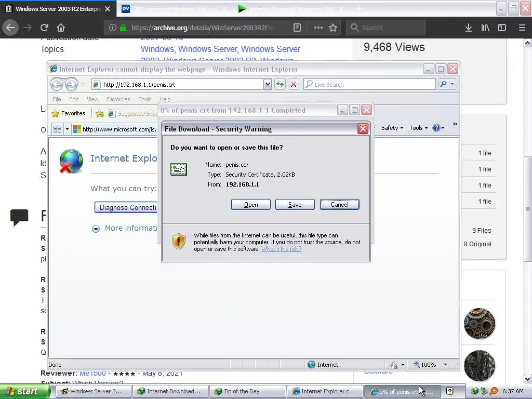
Task: Click Firefox search box
Action: pos(386,28)
